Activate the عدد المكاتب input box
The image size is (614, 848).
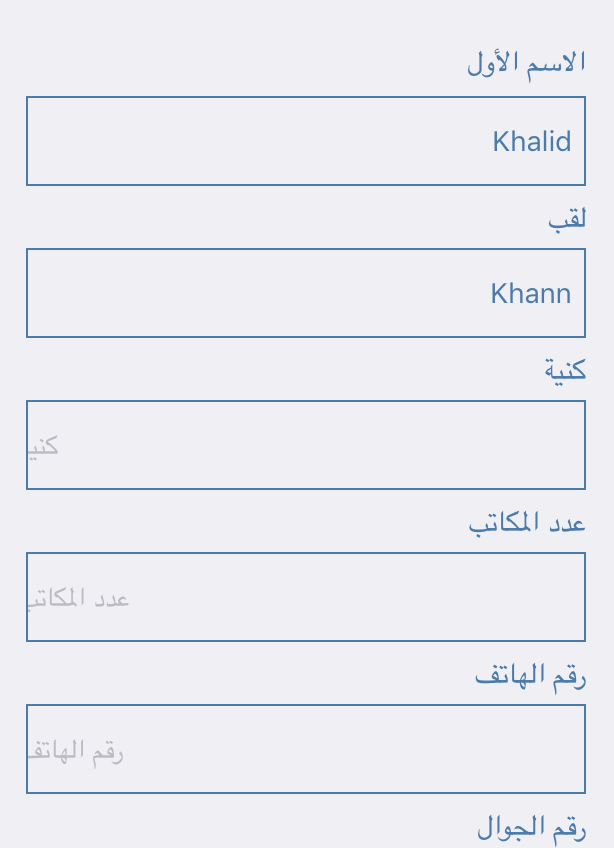click(306, 597)
